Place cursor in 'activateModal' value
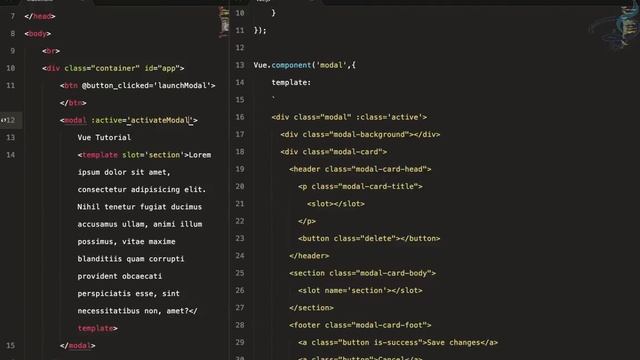The width and height of the screenshot is (640, 360). tap(160, 120)
